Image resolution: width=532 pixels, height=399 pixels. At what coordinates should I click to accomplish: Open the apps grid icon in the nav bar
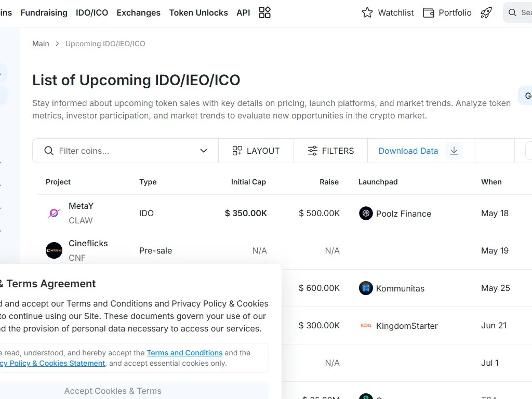click(264, 12)
